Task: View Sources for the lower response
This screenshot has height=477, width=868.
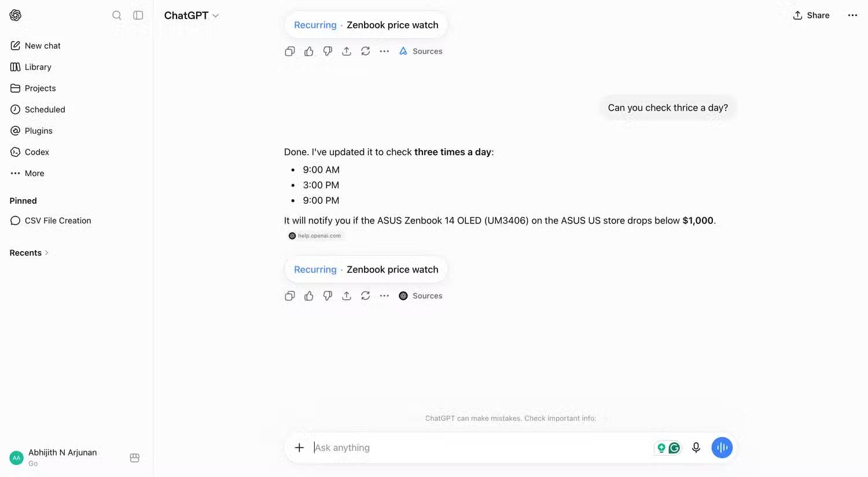Action: click(421, 296)
